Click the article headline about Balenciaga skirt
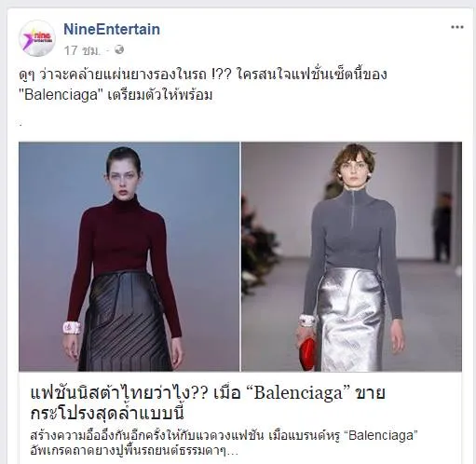Image resolution: width=476 pixels, height=464 pixels. pyautogui.click(x=208, y=403)
